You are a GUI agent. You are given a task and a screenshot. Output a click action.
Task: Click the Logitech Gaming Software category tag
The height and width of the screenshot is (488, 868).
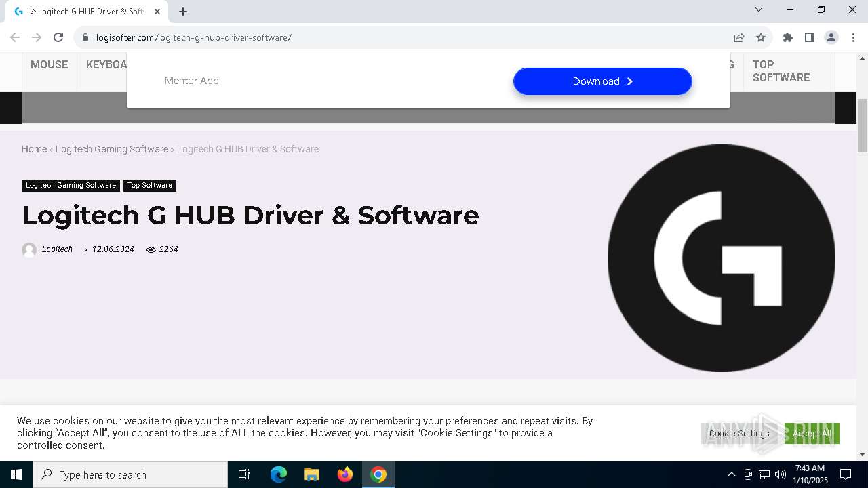(x=71, y=185)
